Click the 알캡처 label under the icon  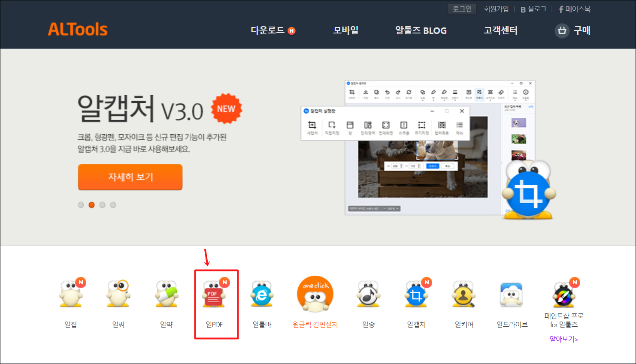coord(416,325)
